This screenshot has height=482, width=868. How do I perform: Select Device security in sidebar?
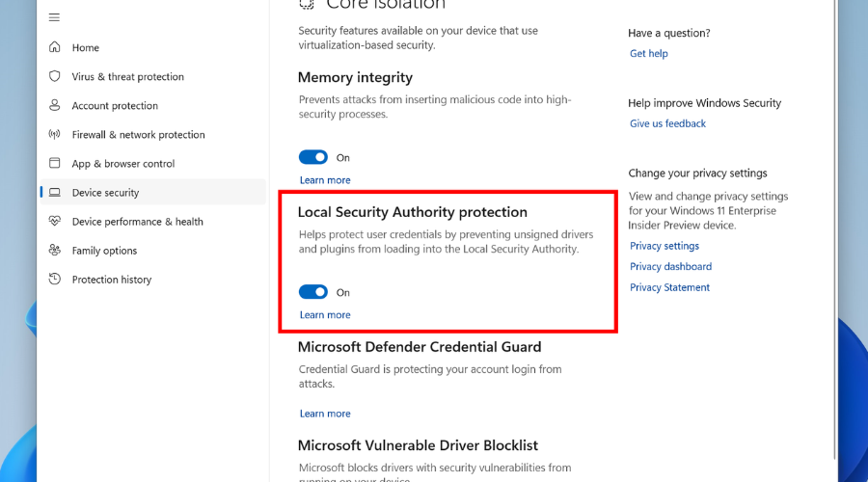coord(152,193)
